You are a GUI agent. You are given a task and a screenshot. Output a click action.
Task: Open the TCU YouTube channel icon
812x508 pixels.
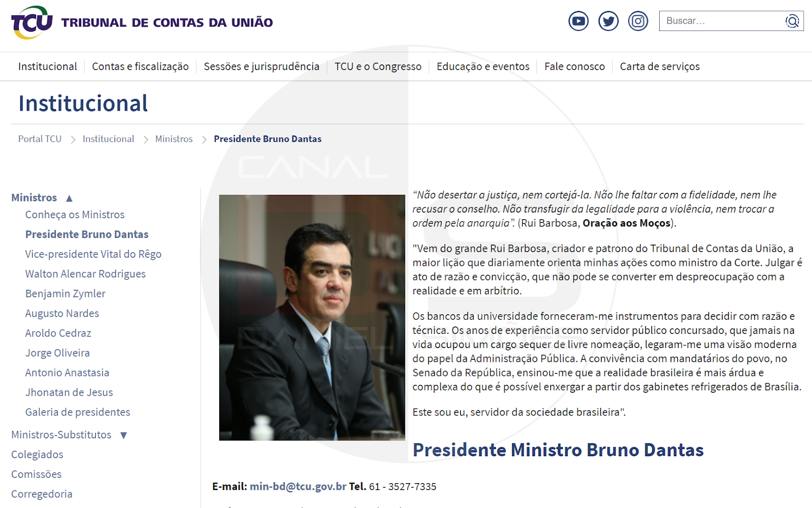(579, 21)
